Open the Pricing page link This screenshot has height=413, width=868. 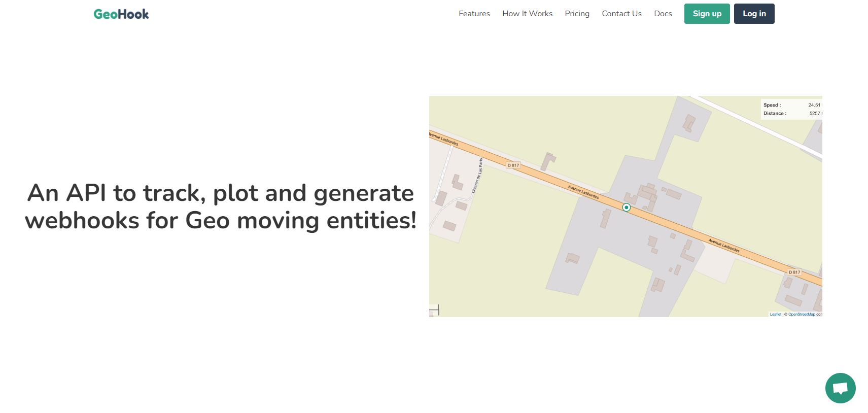577,14
